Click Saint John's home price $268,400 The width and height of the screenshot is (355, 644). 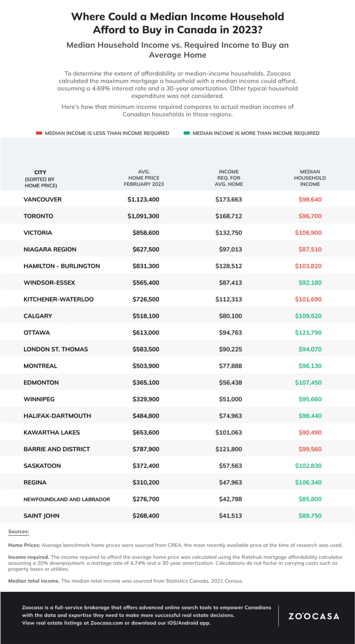[x=146, y=515]
